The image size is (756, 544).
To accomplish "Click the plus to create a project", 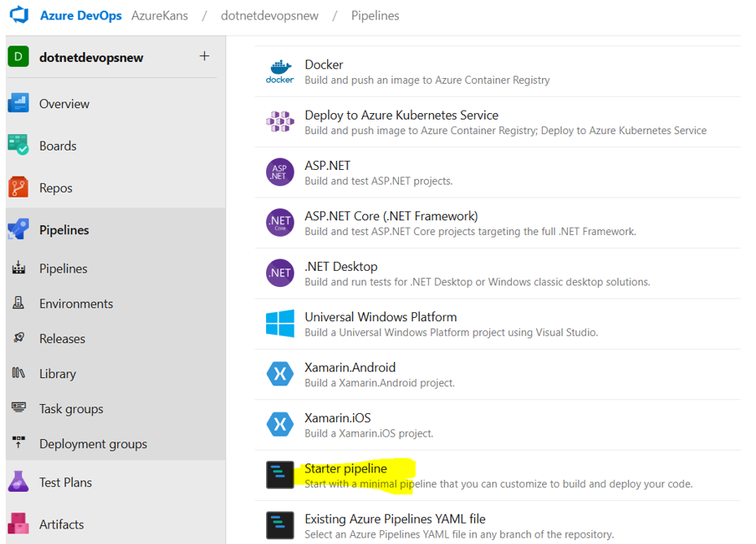I will [206, 57].
